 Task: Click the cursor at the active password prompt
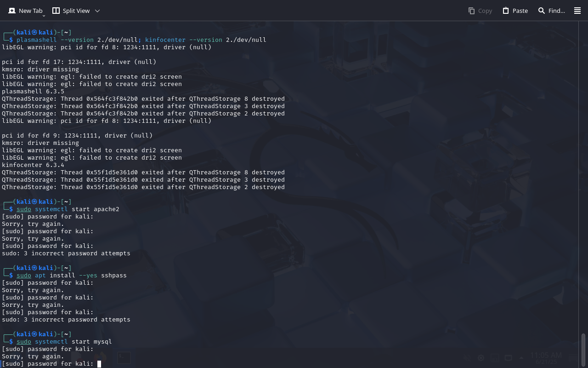point(99,364)
